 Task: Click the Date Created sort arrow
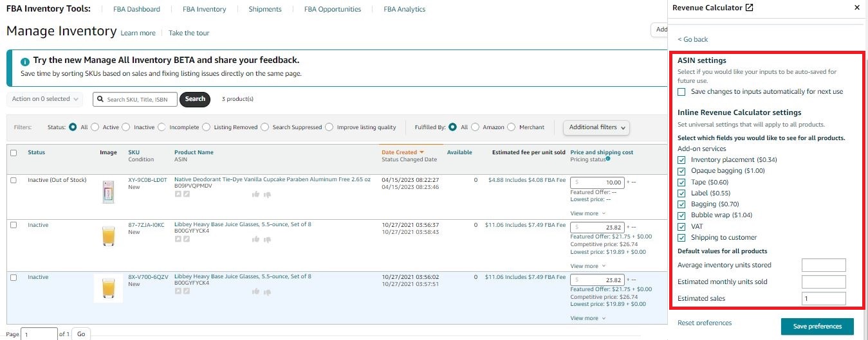click(422, 152)
